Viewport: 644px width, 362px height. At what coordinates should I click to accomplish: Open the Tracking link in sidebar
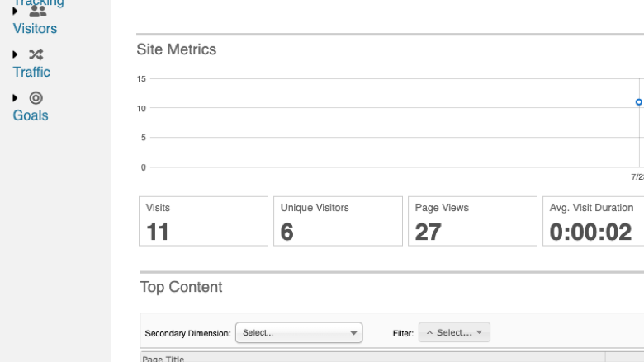[x=39, y=2]
